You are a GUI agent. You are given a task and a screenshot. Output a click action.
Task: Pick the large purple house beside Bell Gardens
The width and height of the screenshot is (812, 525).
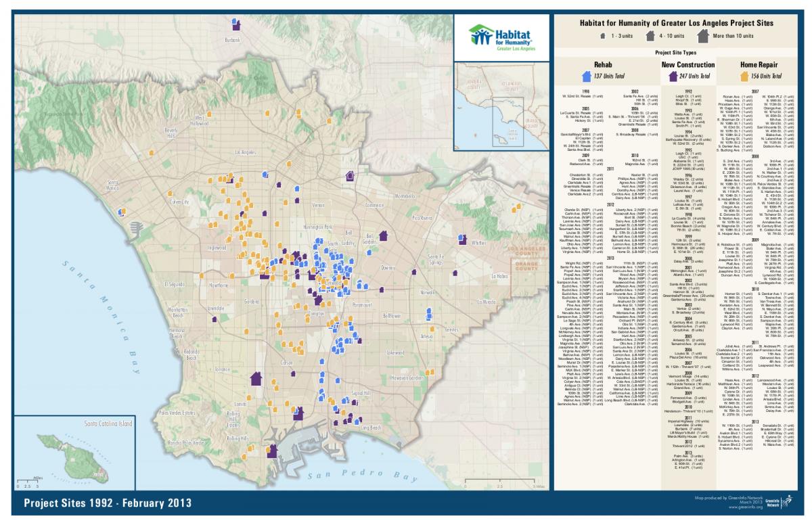384,235
